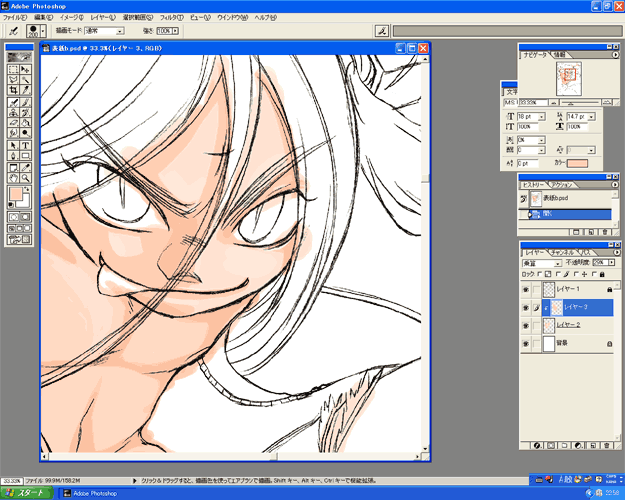
Task: Select the Paint Bucket tool
Action: click(25, 122)
